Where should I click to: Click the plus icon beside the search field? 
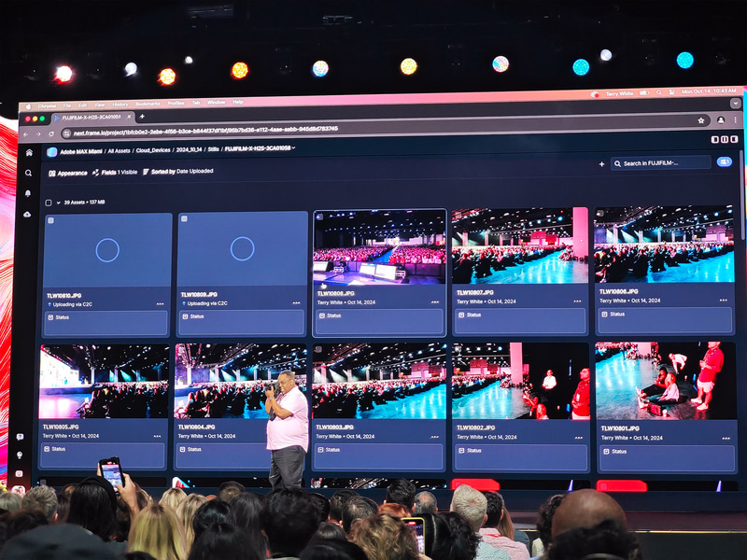click(601, 164)
